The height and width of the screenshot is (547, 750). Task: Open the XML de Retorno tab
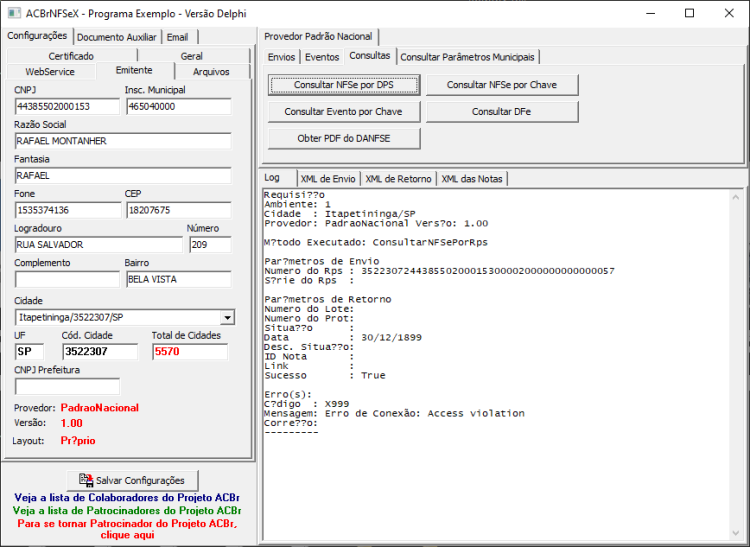click(398, 179)
